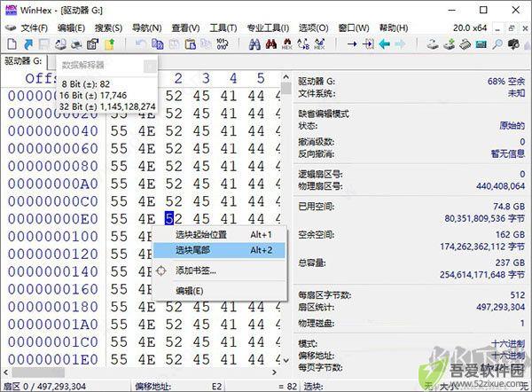Click byte 45 in the 00000000C0 row
The height and width of the screenshot is (392, 532).
pos(201,201)
